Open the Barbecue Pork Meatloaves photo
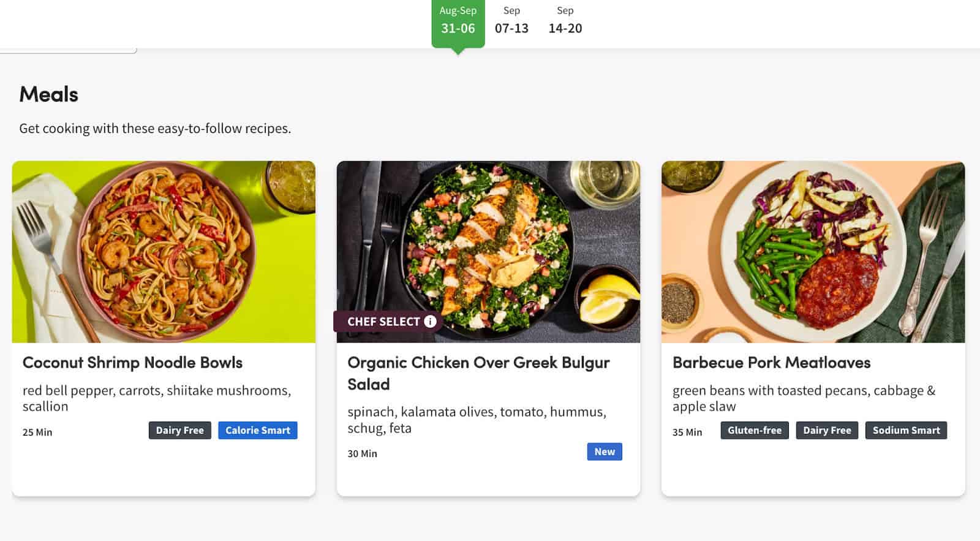This screenshot has height=541, width=980. (813, 251)
